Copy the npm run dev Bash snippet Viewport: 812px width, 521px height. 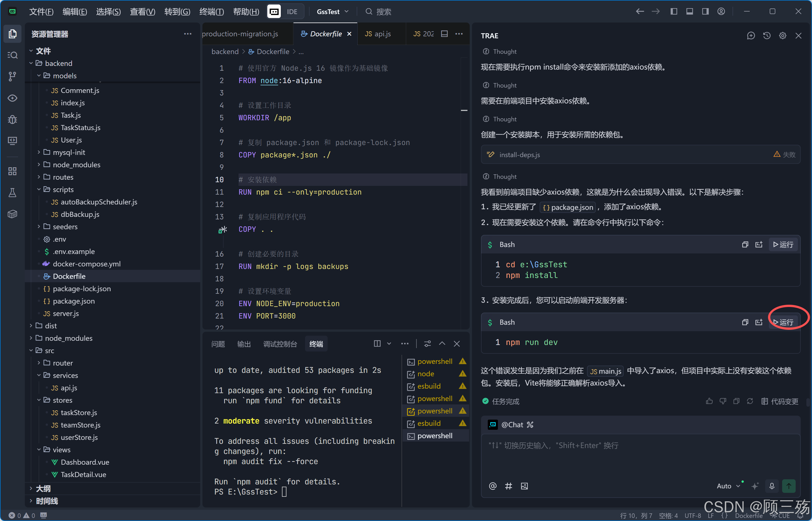[745, 322]
